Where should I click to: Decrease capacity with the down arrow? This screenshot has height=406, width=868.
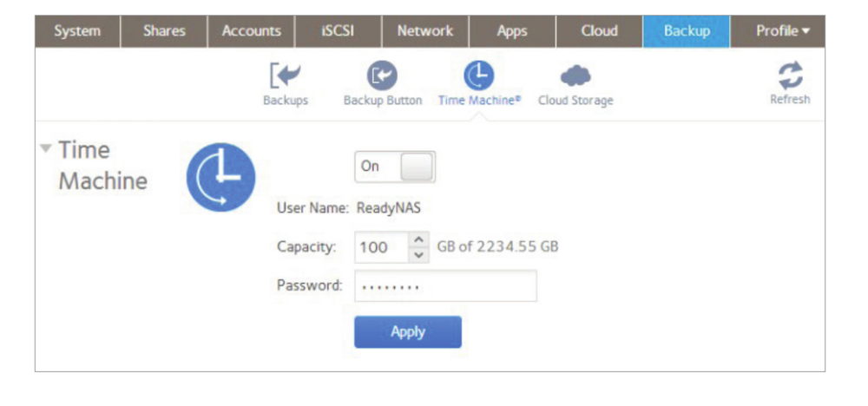[x=418, y=254]
